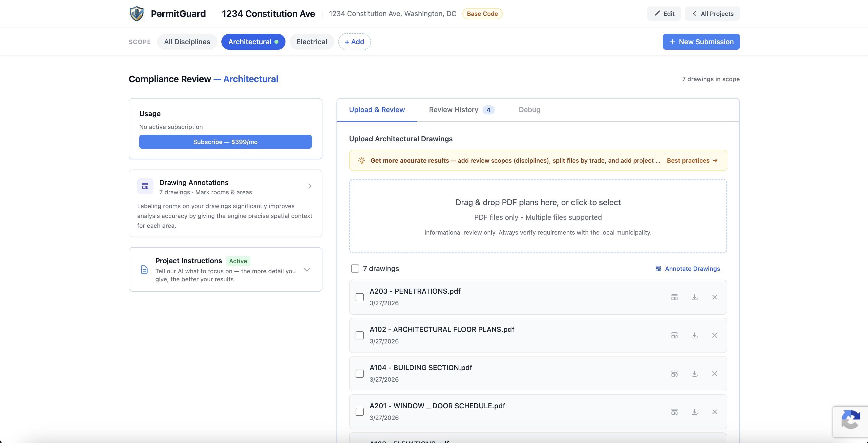
Task: Click Subscribe — $399/mo button
Action: tap(225, 142)
